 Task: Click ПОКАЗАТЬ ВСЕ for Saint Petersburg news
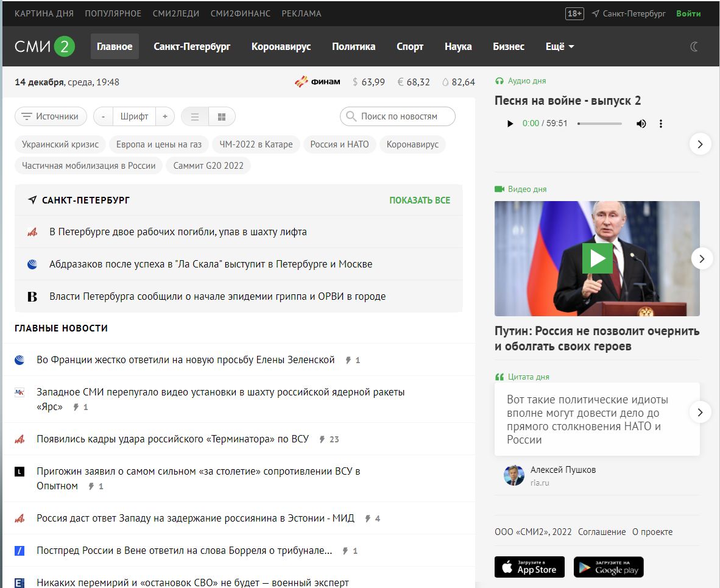(420, 200)
